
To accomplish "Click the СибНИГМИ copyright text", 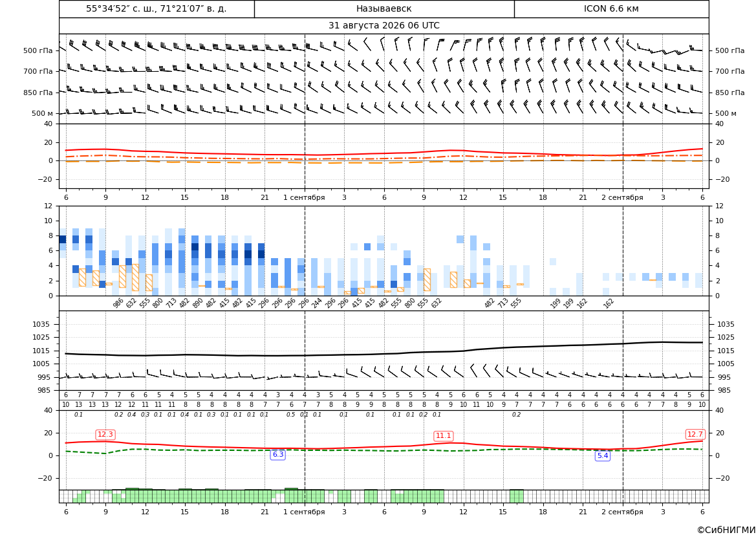I will (x=726, y=530).
